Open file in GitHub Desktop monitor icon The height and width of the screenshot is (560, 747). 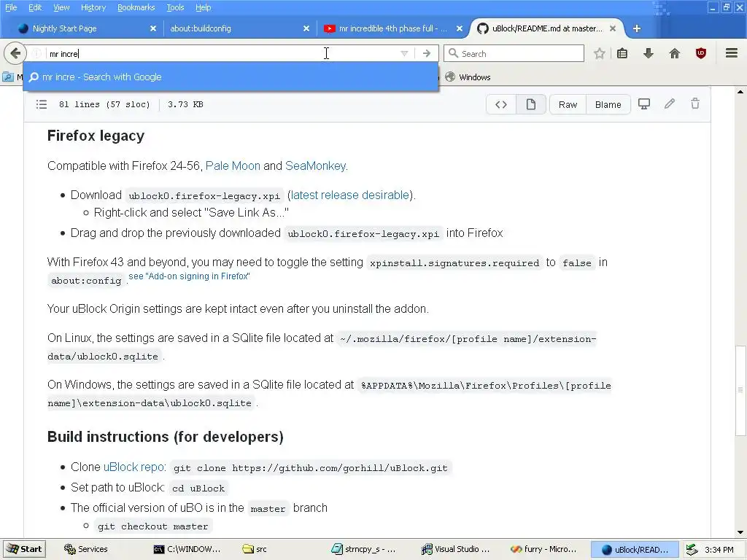pos(644,104)
